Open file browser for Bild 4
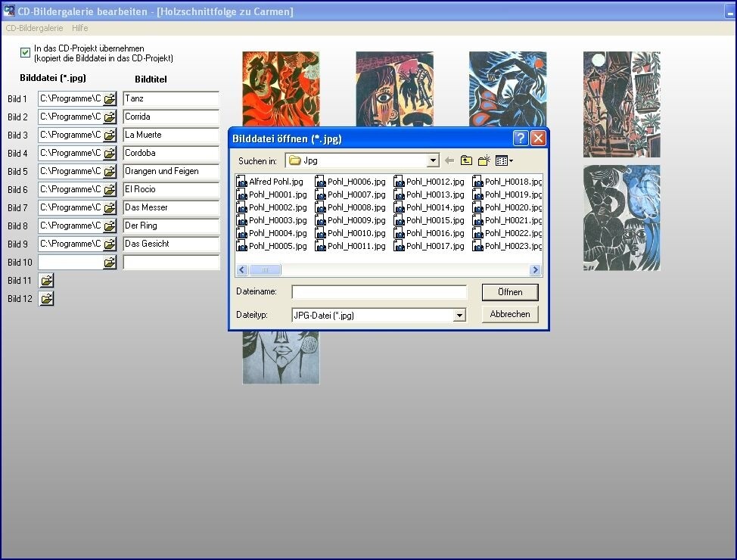This screenshot has height=560, width=737. (110, 154)
